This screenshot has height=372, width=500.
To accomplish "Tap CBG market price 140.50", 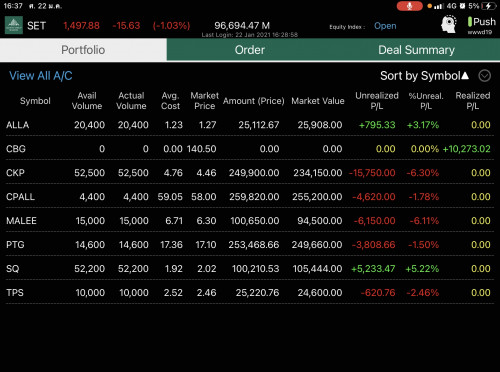I will [x=201, y=149].
